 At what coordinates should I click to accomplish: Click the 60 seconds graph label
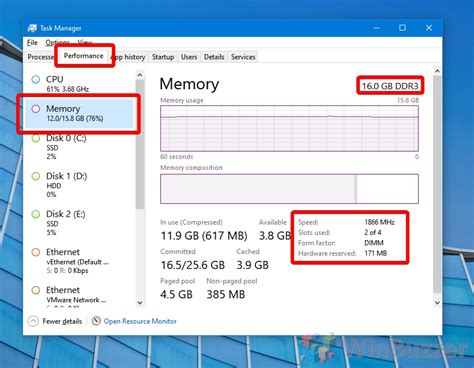[177, 157]
